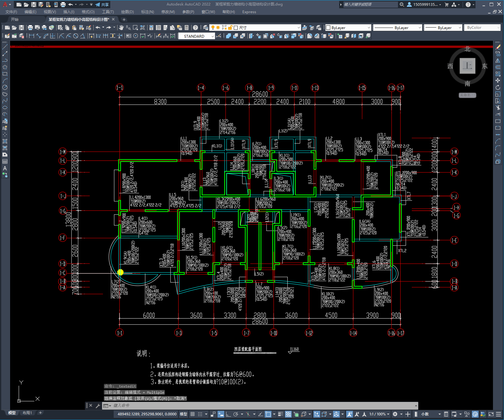Add a new drawing tab with plus button
This screenshot has height=420, width=504.
[124, 19]
